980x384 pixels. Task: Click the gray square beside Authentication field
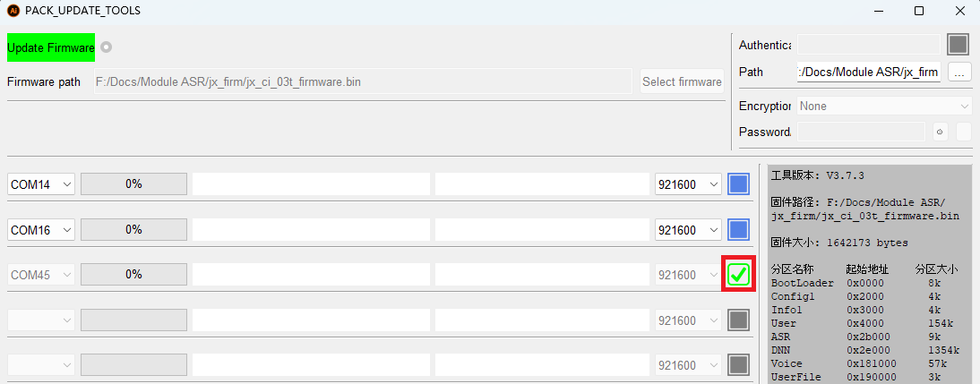[x=959, y=45]
